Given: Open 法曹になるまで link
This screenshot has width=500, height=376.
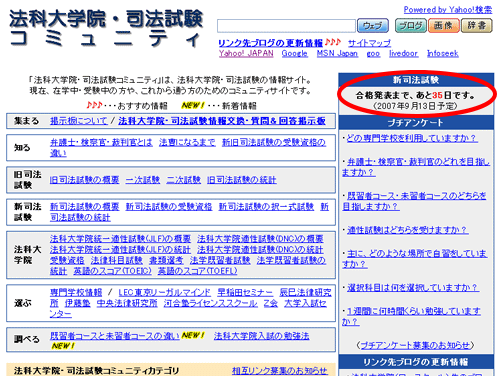Looking at the screenshot, I should tap(187, 142).
